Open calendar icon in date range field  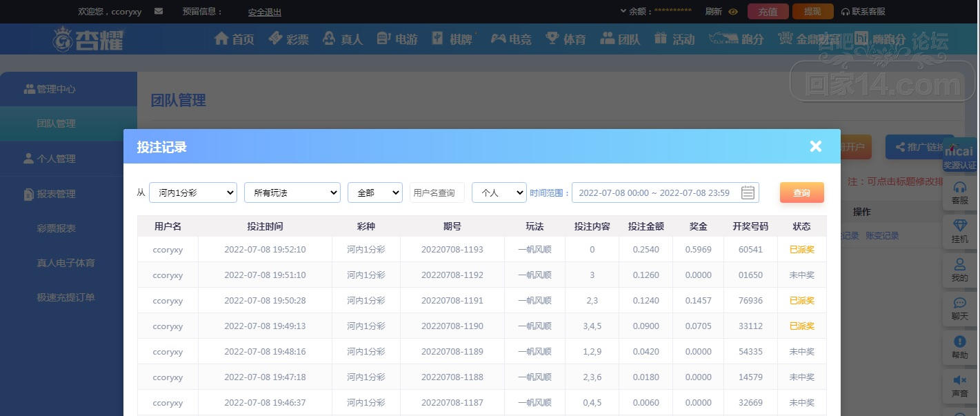[x=748, y=193]
